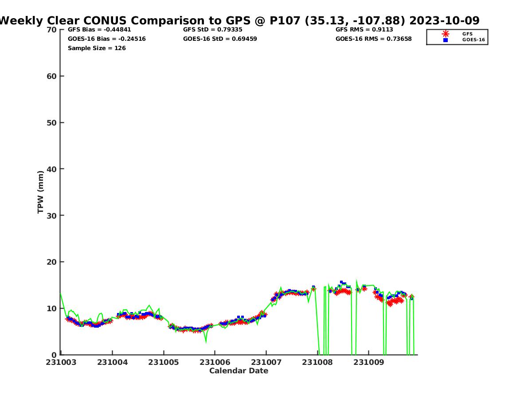Viewport: 532px width, 399px height.
Task: Click the y-axis tick label 70
Action: point(52,30)
